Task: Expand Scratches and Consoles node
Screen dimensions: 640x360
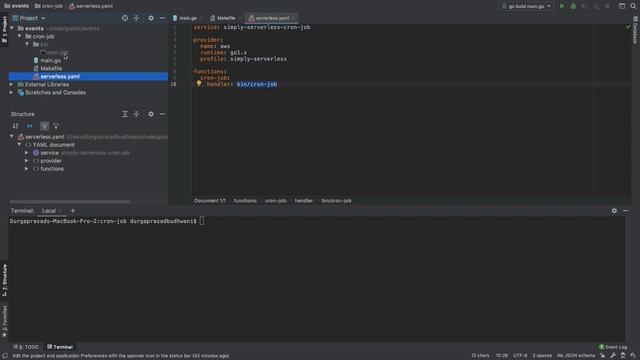Action: [11, 93]
